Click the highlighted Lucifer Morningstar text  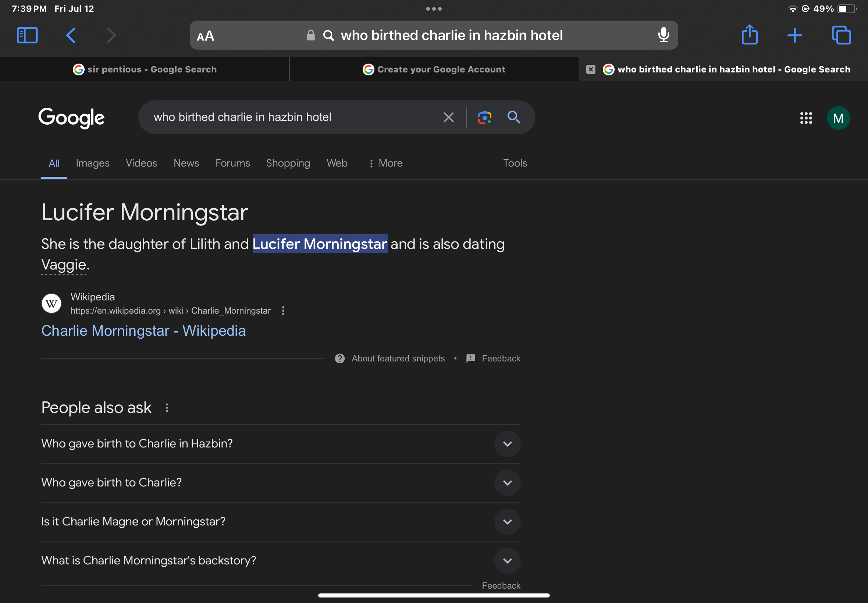[x=320, y=244]
